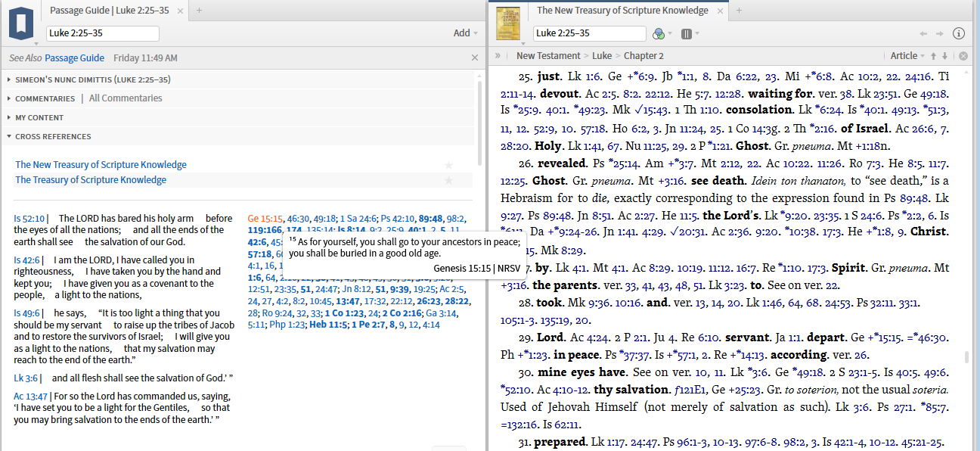Open The Treasury of Scripture Knowledge link
This screenshot has height=451, width=980.
pyautogui.click(x=91, y=180)
